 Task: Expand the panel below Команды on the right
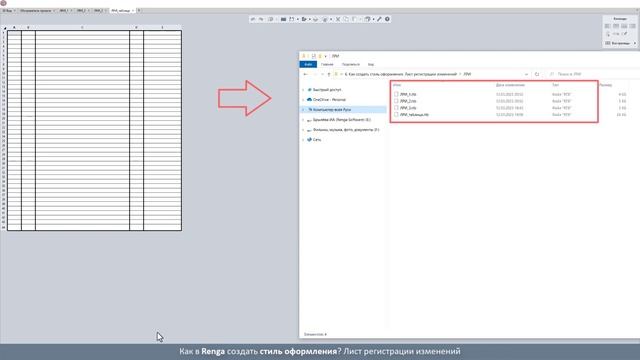coord(635,43)
